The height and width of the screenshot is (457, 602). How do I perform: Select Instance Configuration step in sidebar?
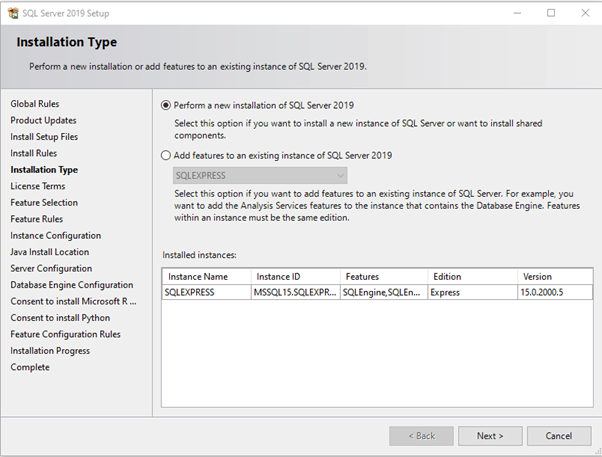(x=56, y=235)
